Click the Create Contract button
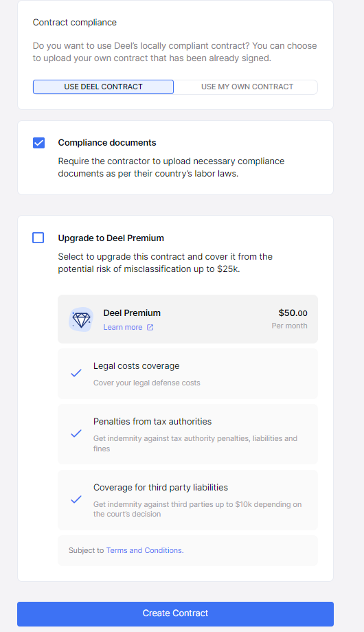 point(175,613)
